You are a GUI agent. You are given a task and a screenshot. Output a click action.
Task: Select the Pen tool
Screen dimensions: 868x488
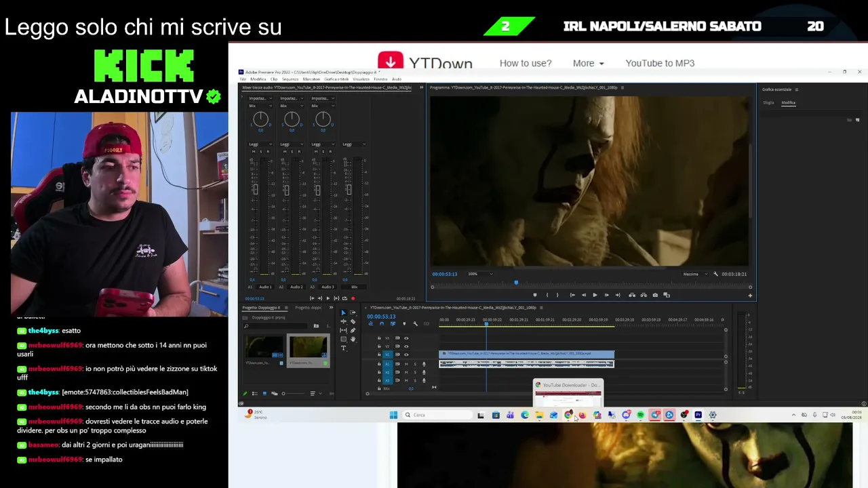[353, 331]
